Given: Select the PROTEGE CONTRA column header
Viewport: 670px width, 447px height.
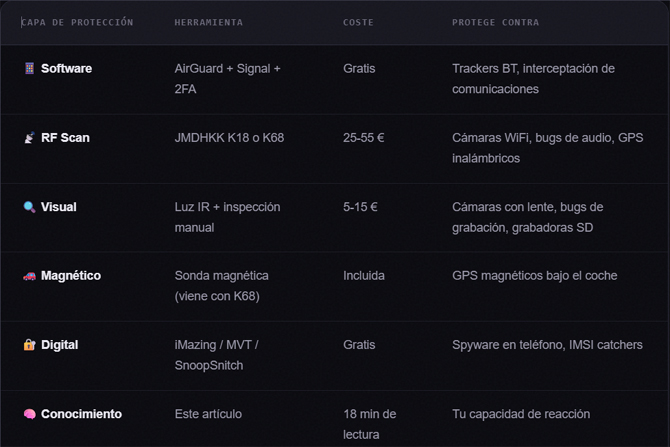Looking at the screenshot, I should coord(496,22).
